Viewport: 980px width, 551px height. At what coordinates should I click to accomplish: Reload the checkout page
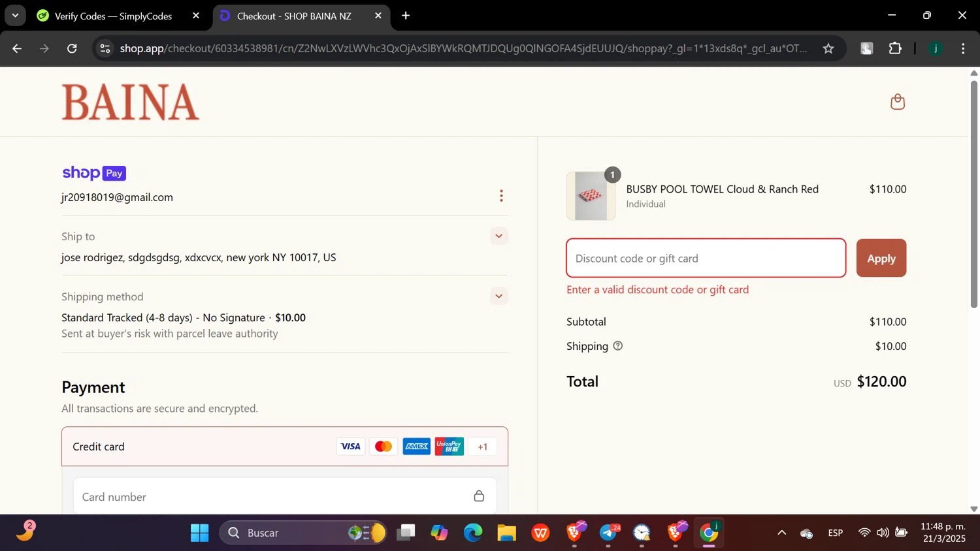point(72,48)
